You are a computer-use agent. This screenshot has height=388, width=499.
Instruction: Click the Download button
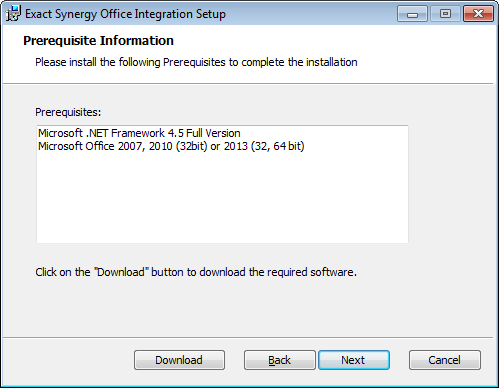pos(179,360)
